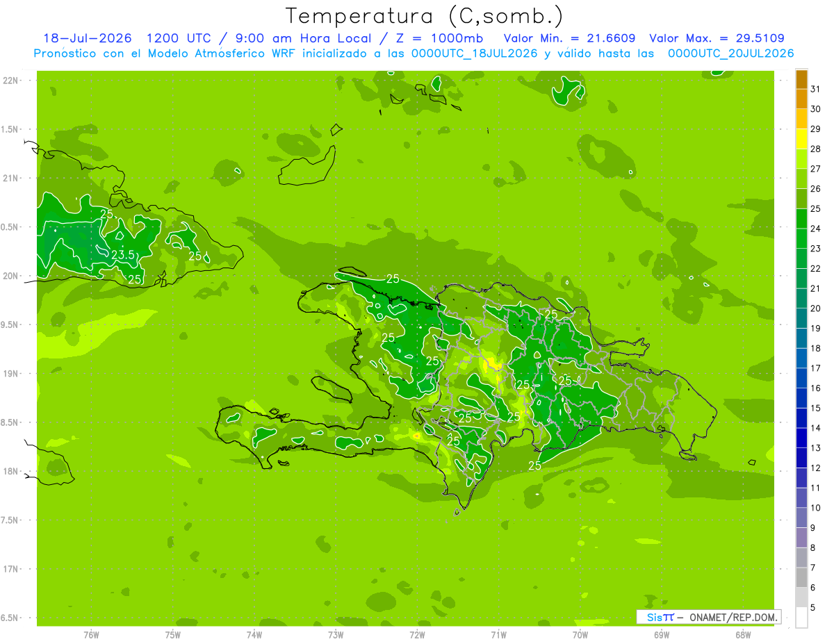Viewport: 834px width, 644px height.
Task: Click the colorbar label "31"
Action: click(x=816, y=89)
